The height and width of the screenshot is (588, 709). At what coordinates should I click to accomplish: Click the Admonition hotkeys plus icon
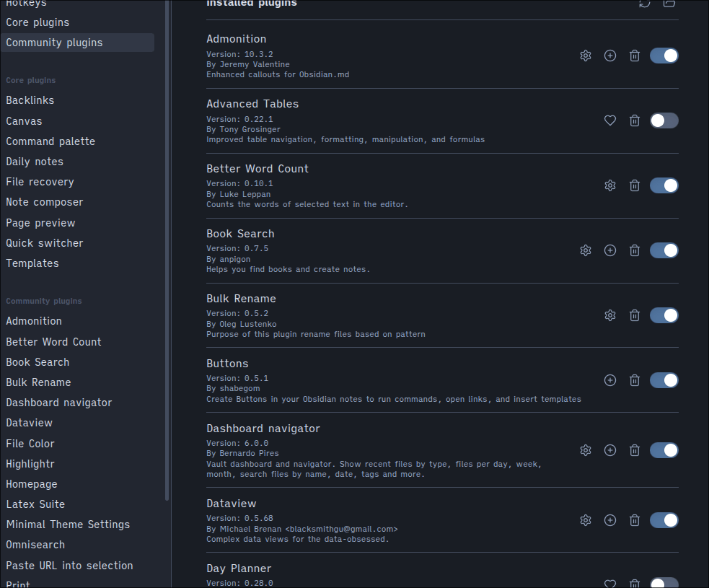(610, 56)
